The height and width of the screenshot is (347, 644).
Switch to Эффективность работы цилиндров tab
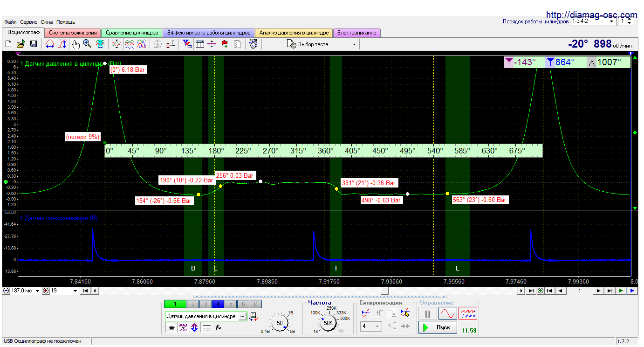coord(209,33)
